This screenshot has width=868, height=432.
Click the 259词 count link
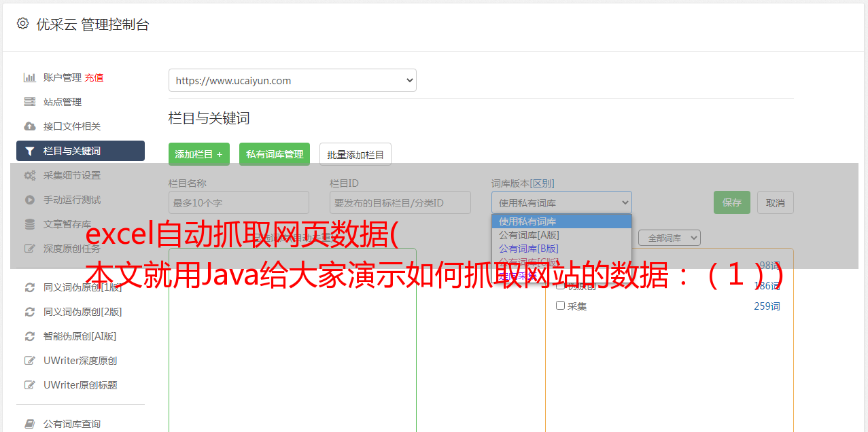coord(767,306)
